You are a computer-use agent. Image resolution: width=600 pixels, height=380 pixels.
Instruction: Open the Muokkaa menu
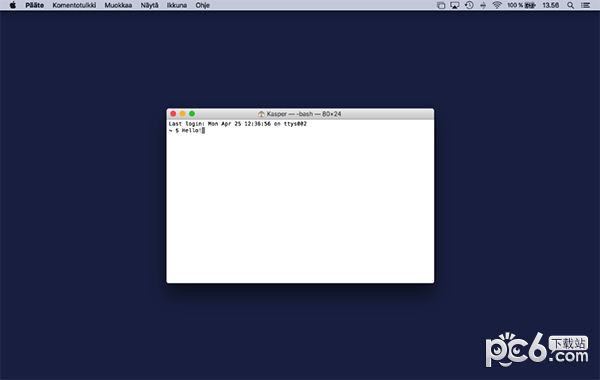pyautogui.click(x=118, y=5)
